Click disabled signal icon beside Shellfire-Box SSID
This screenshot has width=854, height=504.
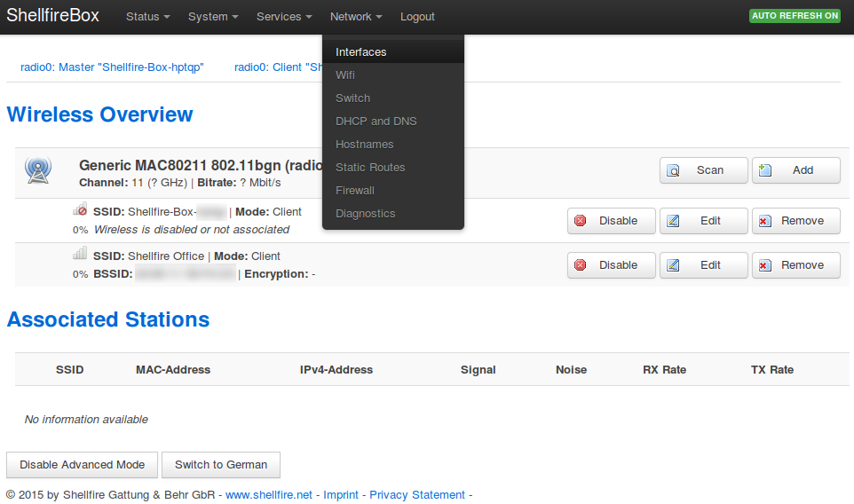coord(80,209)
